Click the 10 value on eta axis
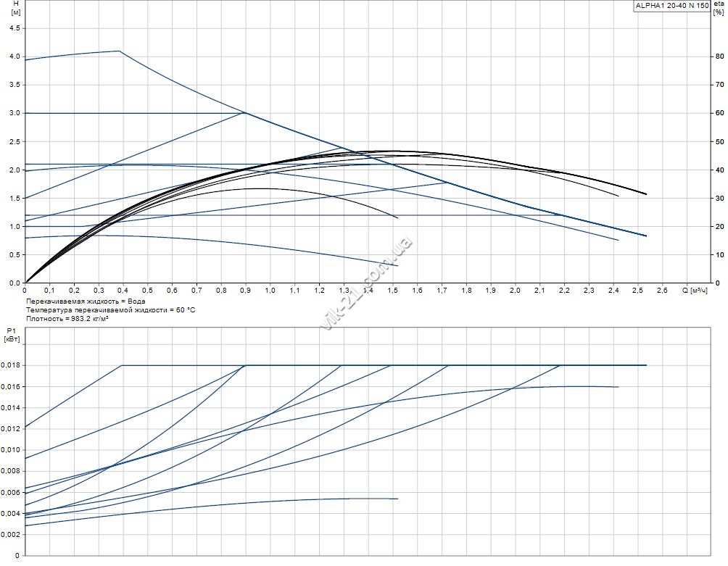This screenshot has height=566, width=728. [719, 254]
